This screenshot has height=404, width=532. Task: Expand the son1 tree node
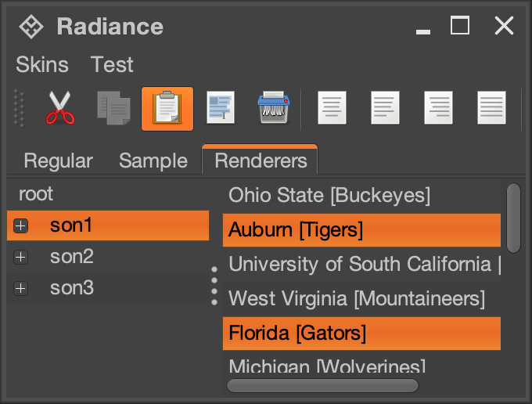20,225
